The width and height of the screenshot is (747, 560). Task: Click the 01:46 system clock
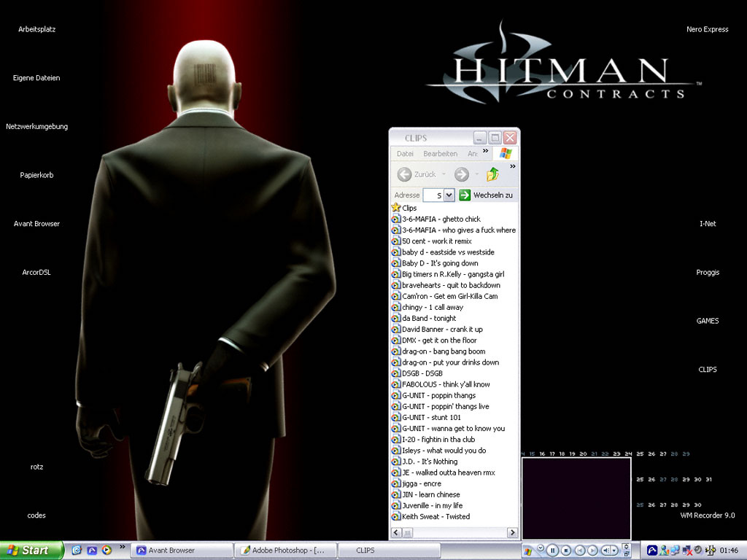pos(729,551)
